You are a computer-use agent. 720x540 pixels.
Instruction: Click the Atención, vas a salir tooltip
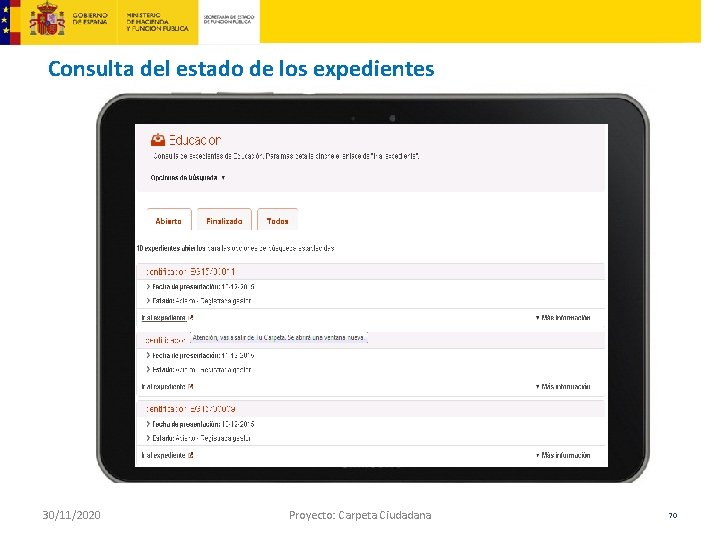click(x=279, y=338)
